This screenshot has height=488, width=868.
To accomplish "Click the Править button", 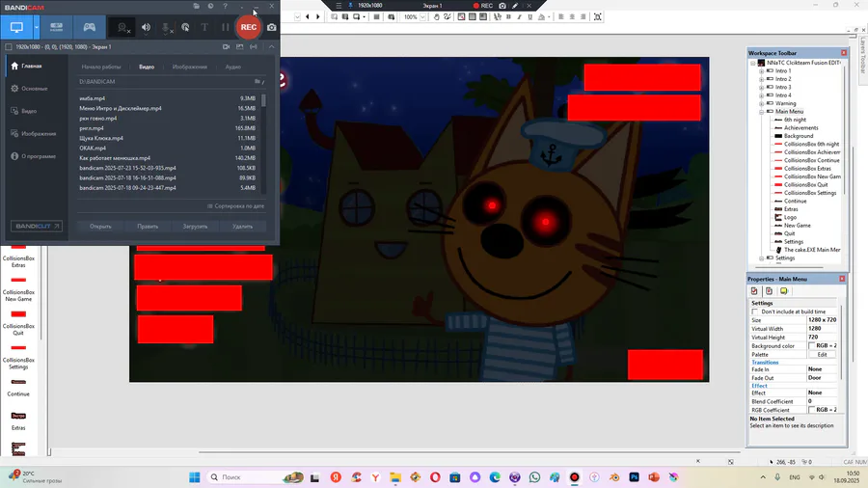I will click(x=148, y=227).
